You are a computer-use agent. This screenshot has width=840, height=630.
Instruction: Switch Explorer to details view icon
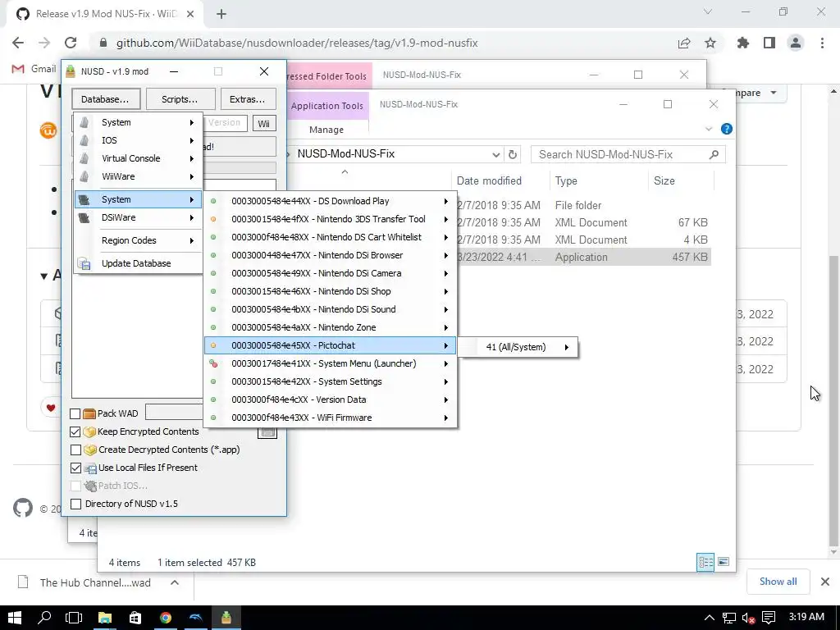pos(705,562)
